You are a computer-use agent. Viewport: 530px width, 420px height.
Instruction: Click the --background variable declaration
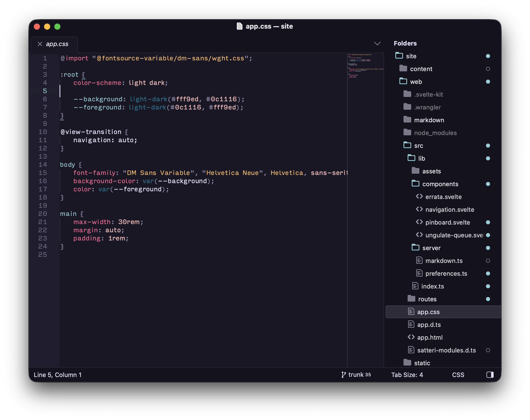[x=159, y=99]
